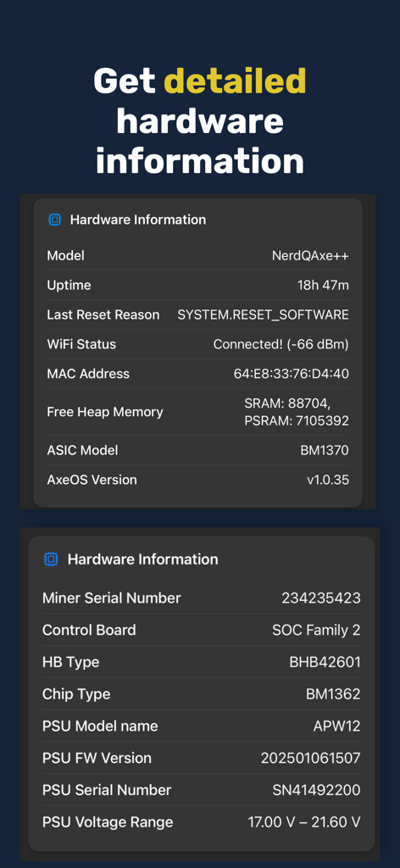The image size is (400, 868).
Task: Click the 'Uptime' row label
Action: (69, 286)
